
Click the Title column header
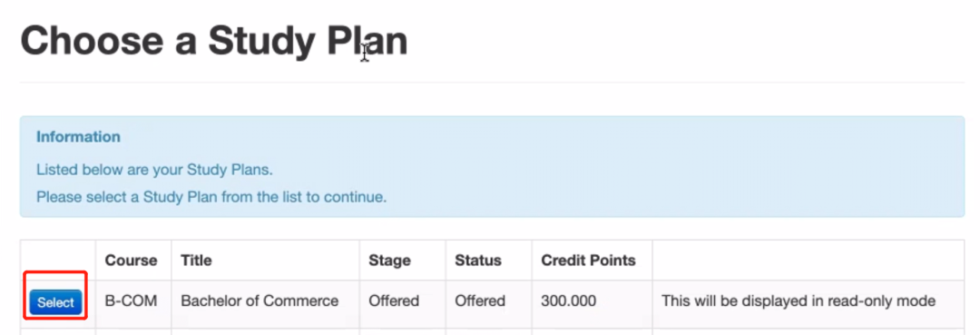196,260
